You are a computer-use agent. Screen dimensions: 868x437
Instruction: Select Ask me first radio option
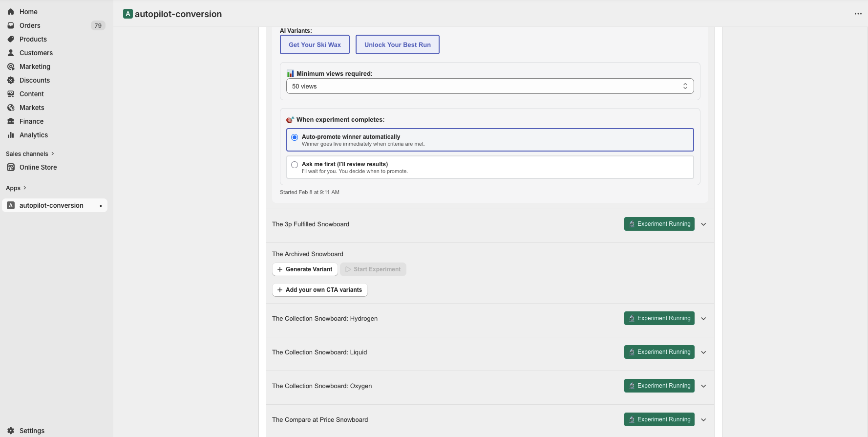[295, 165]
